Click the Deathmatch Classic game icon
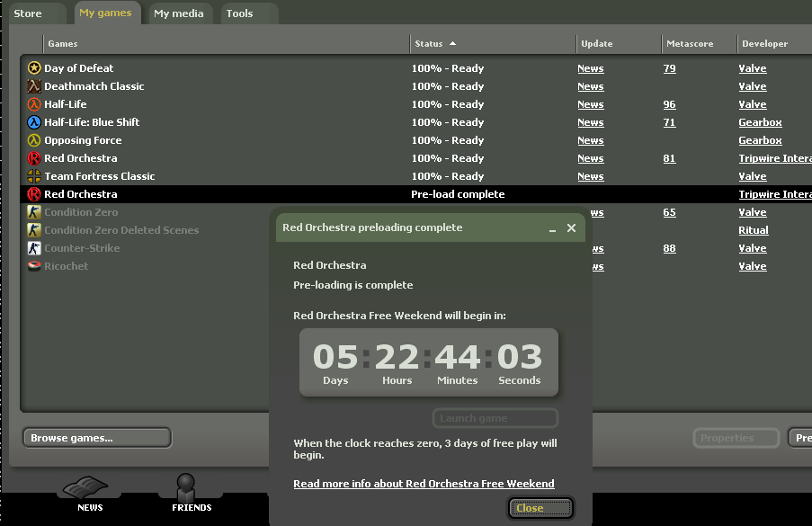Screen dimensions: 812x526 pyautogui.click(x=34, y=86)
